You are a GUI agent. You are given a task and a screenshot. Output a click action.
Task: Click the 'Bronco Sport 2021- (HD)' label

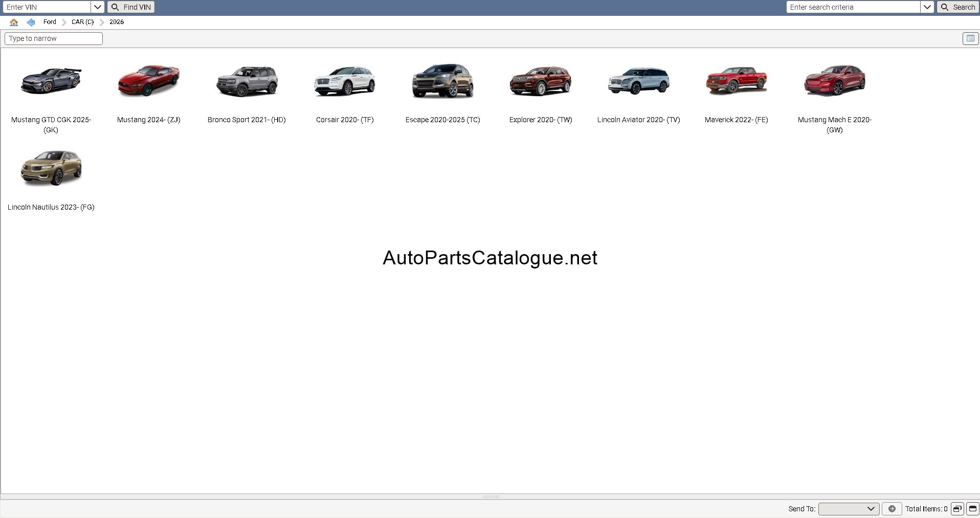click(x=247, y=120)
